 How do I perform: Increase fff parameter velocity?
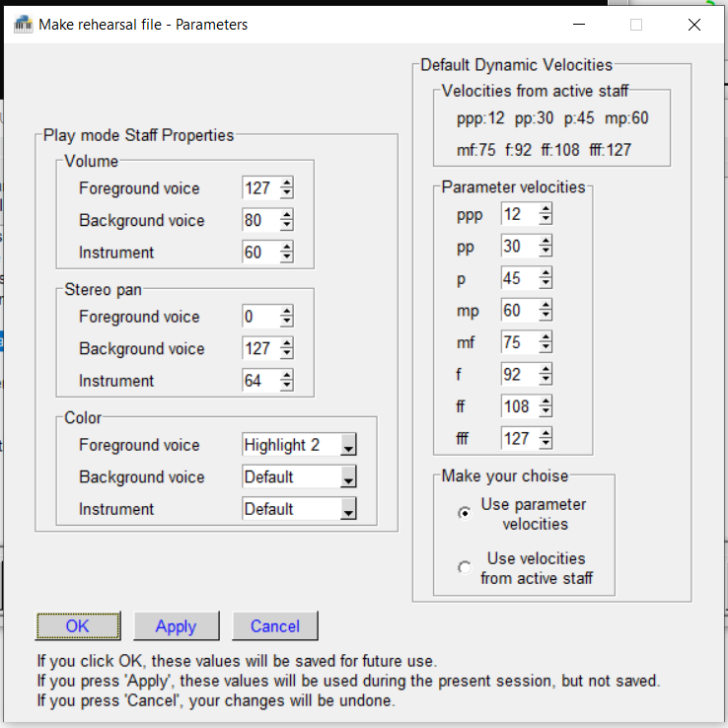tap(546, 433)
